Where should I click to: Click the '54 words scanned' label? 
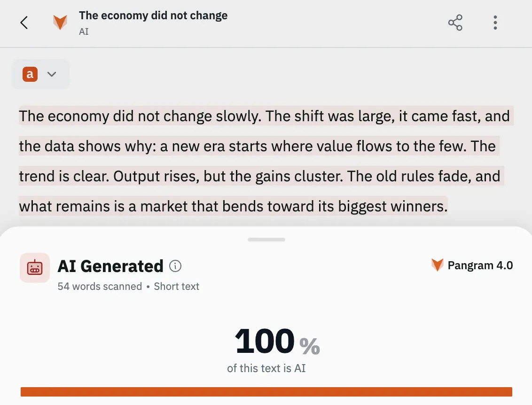click(x=100, y=286)
